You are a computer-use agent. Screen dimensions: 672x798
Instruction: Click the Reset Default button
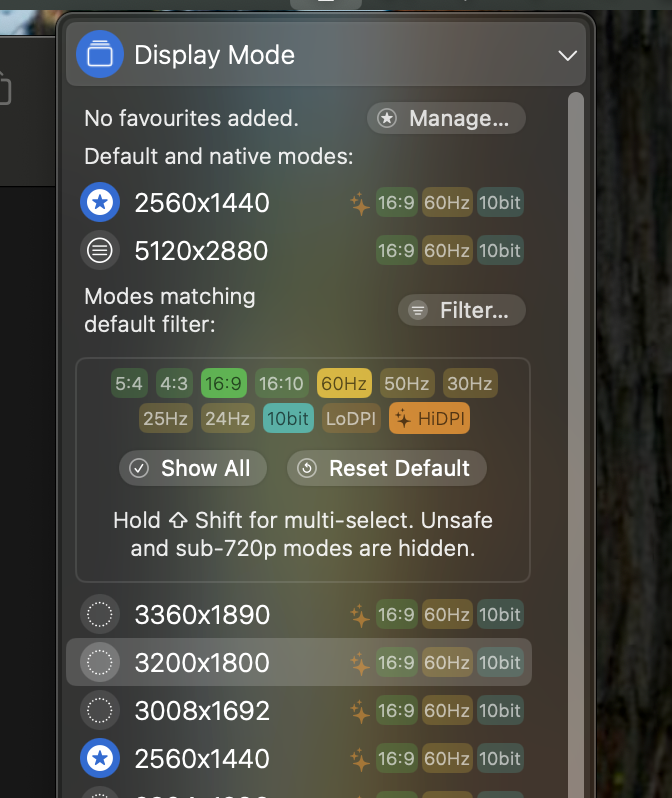387,468
